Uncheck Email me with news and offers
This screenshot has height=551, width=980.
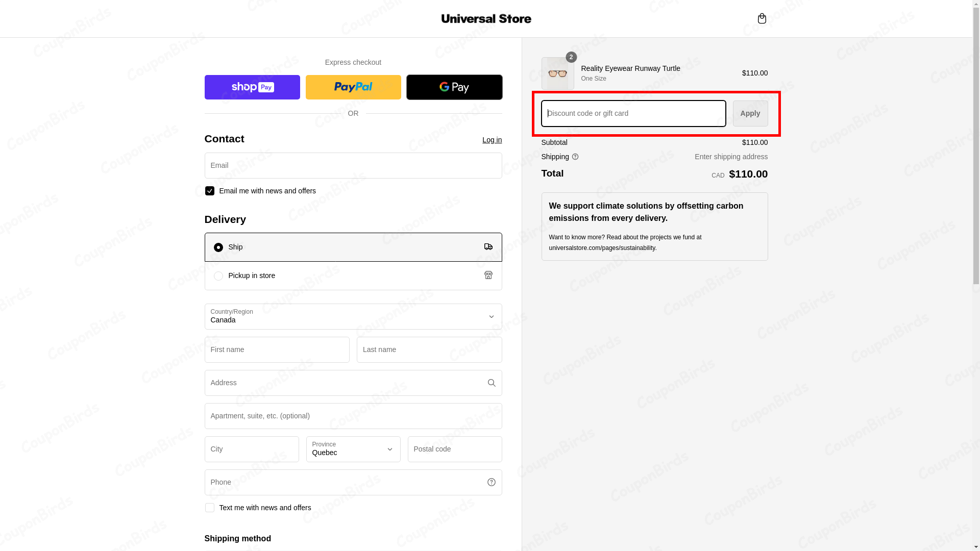(x=210, y=191)
